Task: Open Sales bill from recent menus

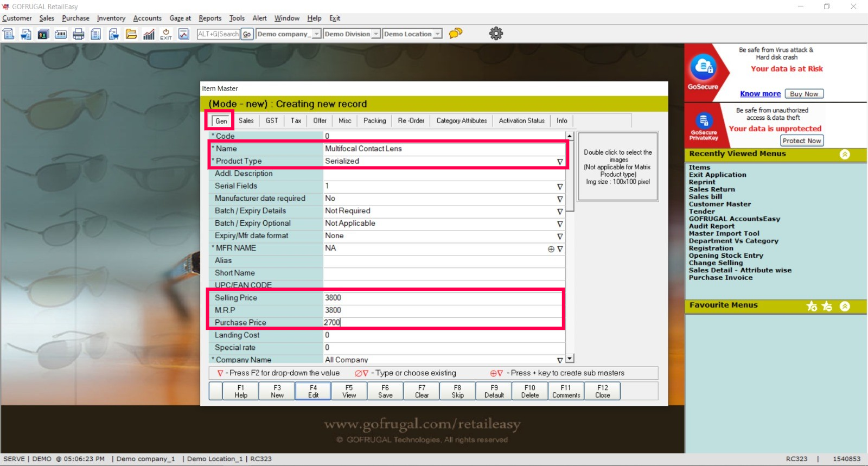Action: pyautogui.click(x=705, y=197)
